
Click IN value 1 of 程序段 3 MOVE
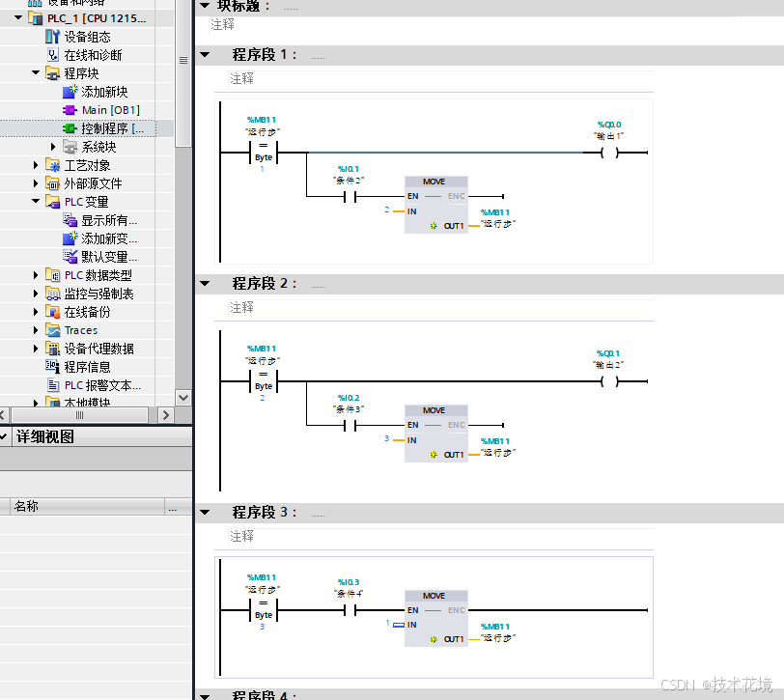click(387, 623)
